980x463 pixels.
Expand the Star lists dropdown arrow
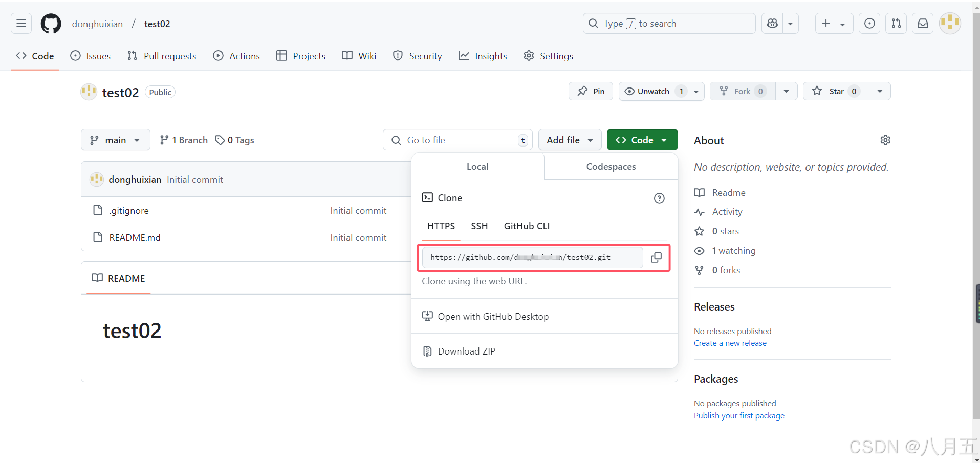(x=880, y=91)
